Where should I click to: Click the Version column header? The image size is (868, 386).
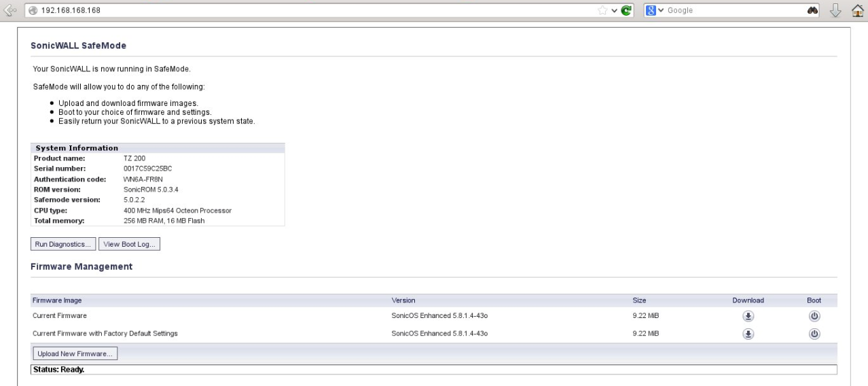click(x=403, y=300)
